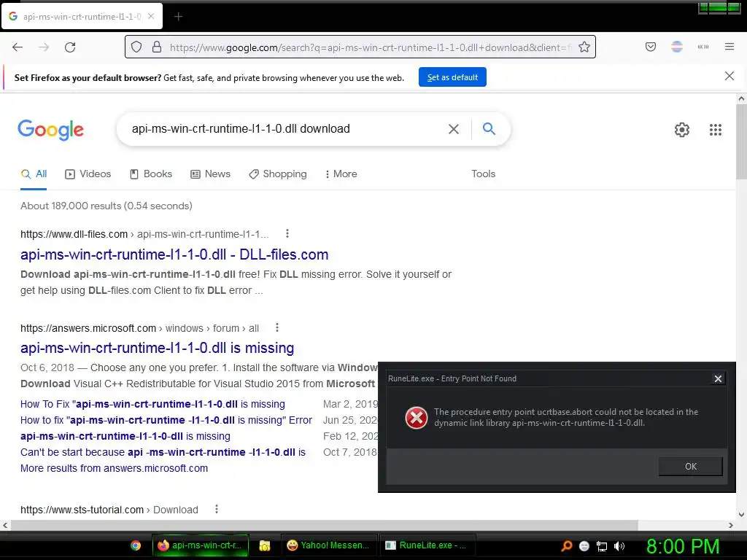This screenshot has width=747, height=560.
Task: Open the Firefox hamburger menu
Action: pyautogui.click(x=729, y=47)
